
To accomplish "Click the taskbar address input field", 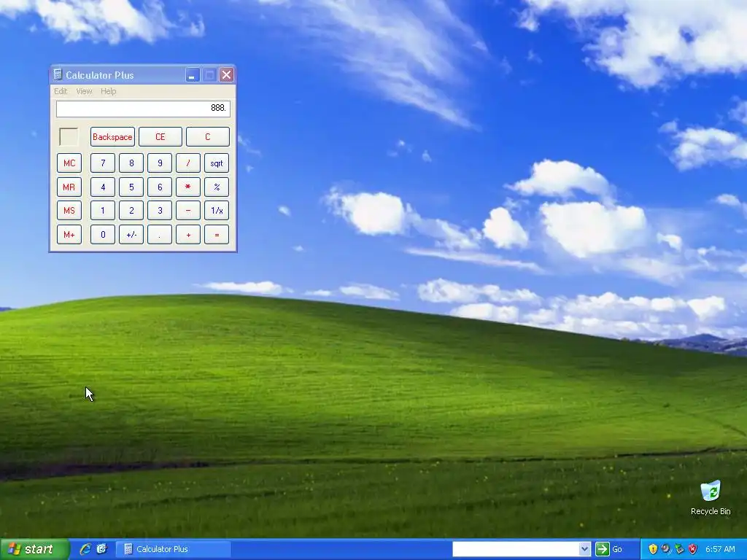I will [x=516, y=549].
